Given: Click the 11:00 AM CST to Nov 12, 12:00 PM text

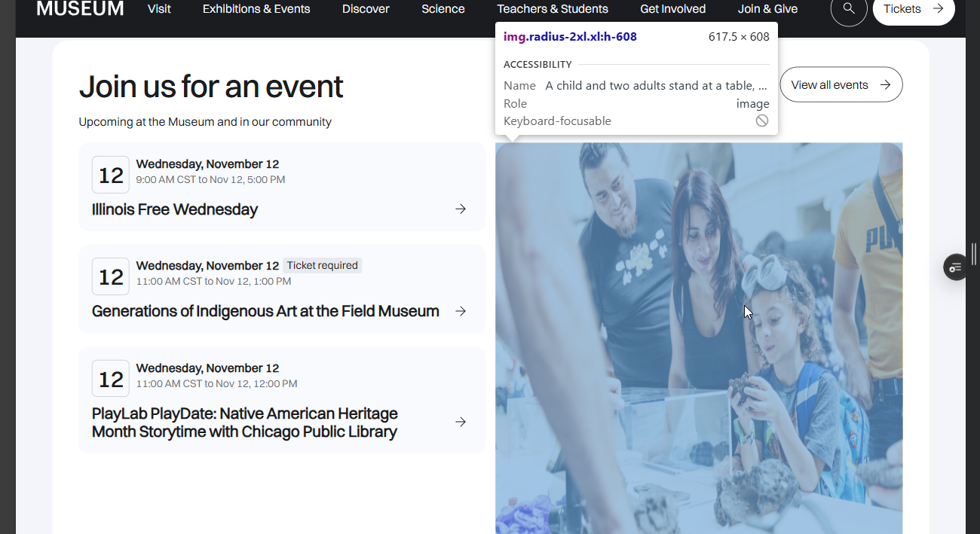Looking at the screenshot, I should [x=216, y=383].
